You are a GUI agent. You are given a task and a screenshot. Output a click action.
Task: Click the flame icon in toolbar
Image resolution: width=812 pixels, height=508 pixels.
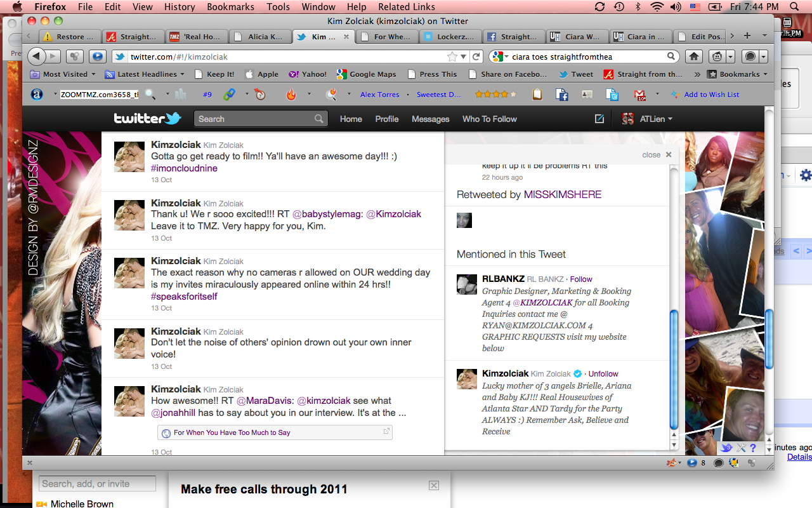tap(291, 95)
